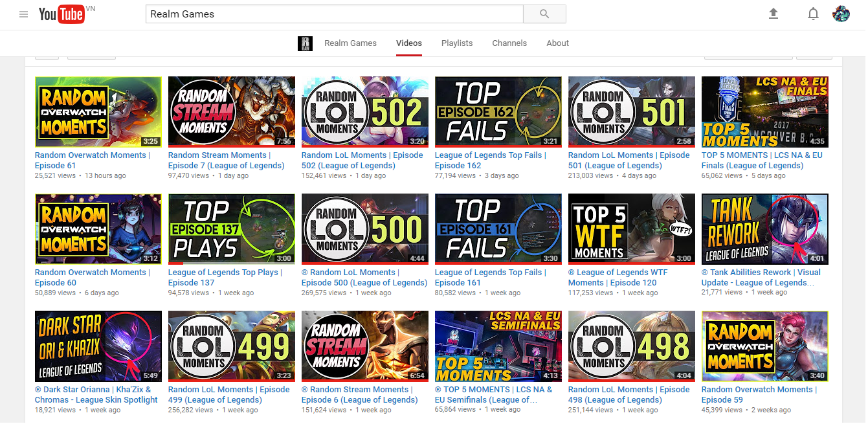Play the Top Fails Episode 161 thumbnail
Image resolution: width=868 pixels, height=424 pixels.
[498, 229]
